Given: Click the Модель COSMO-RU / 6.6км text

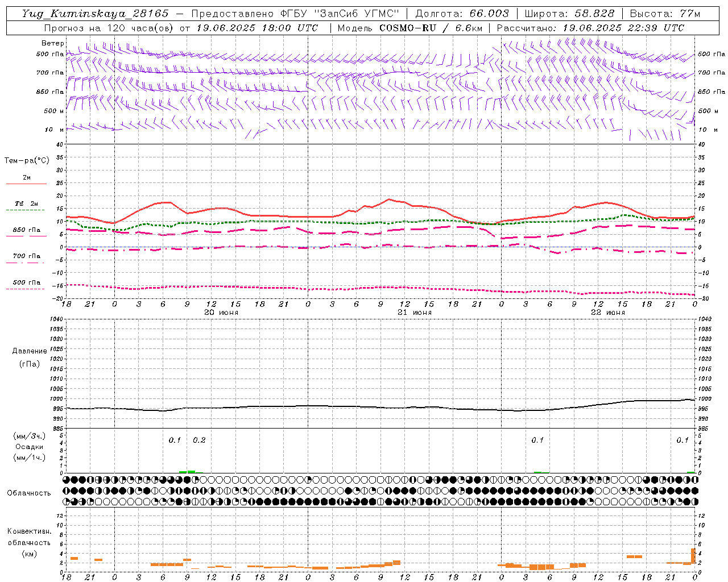Looking at the screenshot, I should [x=409, y=28].
